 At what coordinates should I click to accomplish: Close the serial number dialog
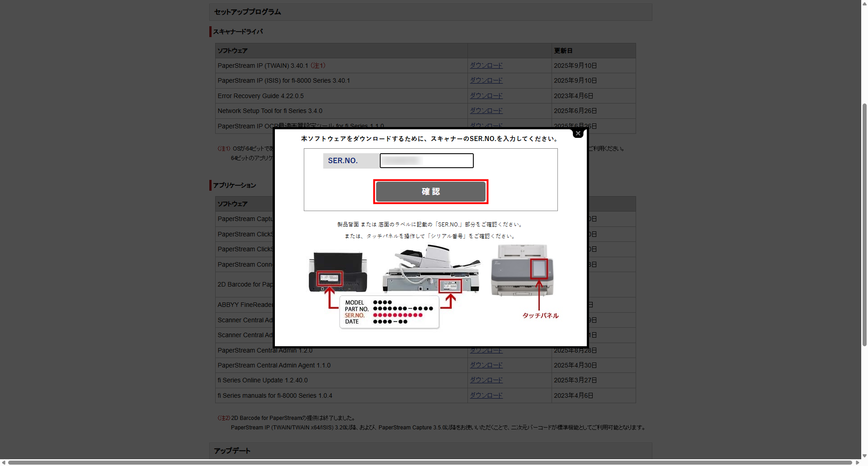coord(578,133)
